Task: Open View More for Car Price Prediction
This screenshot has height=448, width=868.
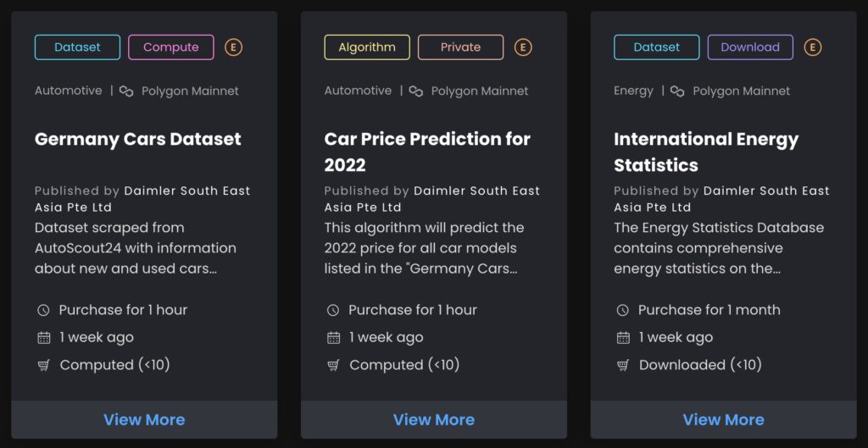Action: [434, 420]
